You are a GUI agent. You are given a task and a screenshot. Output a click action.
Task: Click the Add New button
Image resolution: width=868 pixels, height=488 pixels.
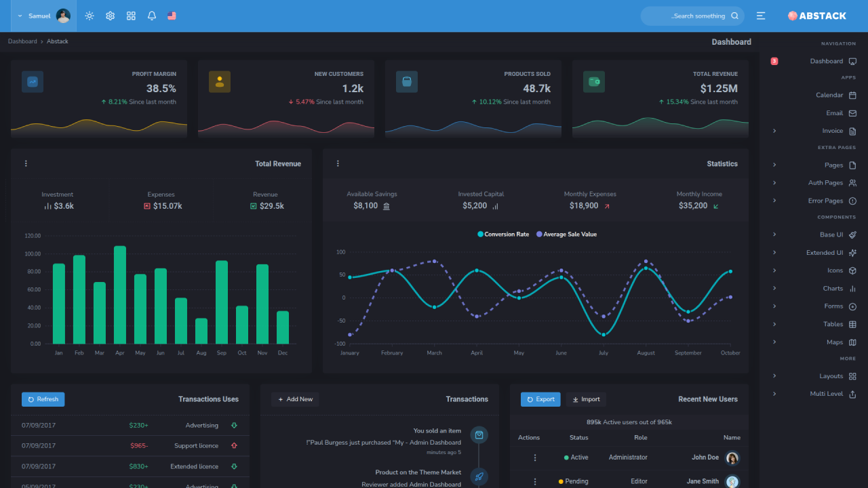[295, 399]
